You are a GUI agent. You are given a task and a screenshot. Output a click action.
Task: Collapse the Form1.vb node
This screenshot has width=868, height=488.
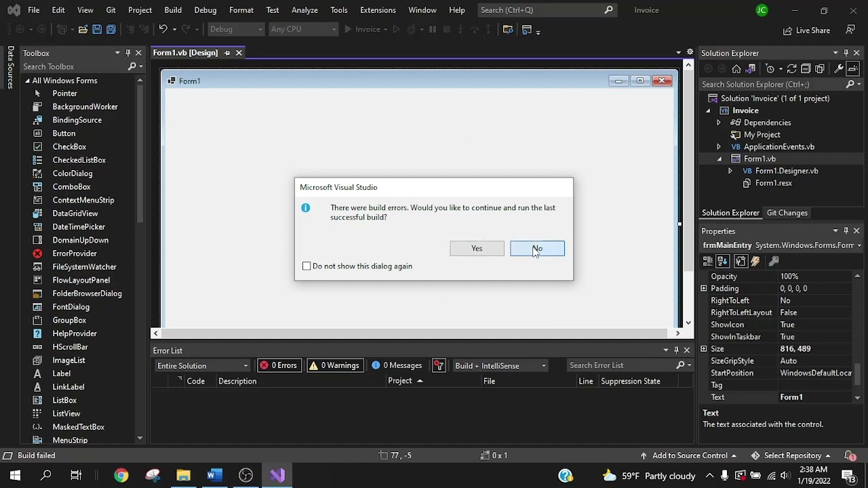pos(719,159)
